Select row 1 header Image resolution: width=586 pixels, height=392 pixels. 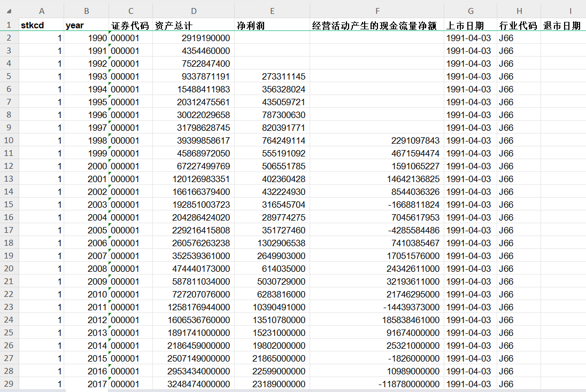click(x=9, y=25)
